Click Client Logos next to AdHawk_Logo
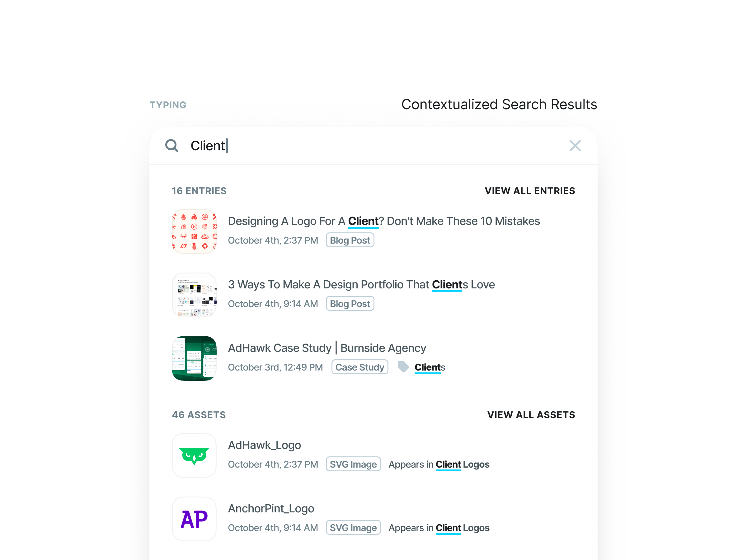747x560 pixels. 462,464
